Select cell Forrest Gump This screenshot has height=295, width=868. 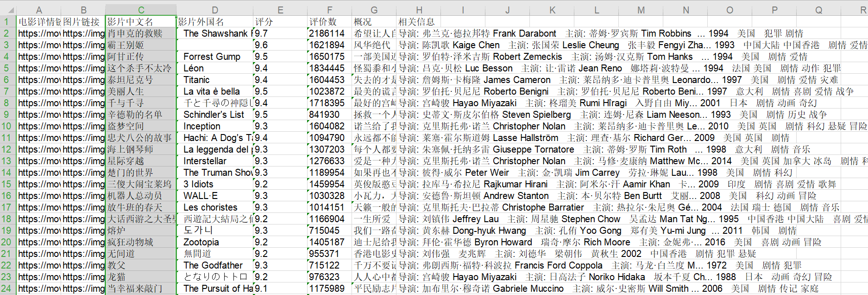coord(215,56)
